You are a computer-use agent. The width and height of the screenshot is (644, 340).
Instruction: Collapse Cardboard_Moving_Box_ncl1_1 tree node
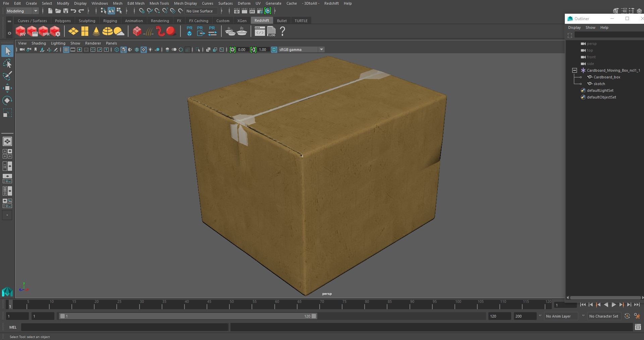click(574, 70)
